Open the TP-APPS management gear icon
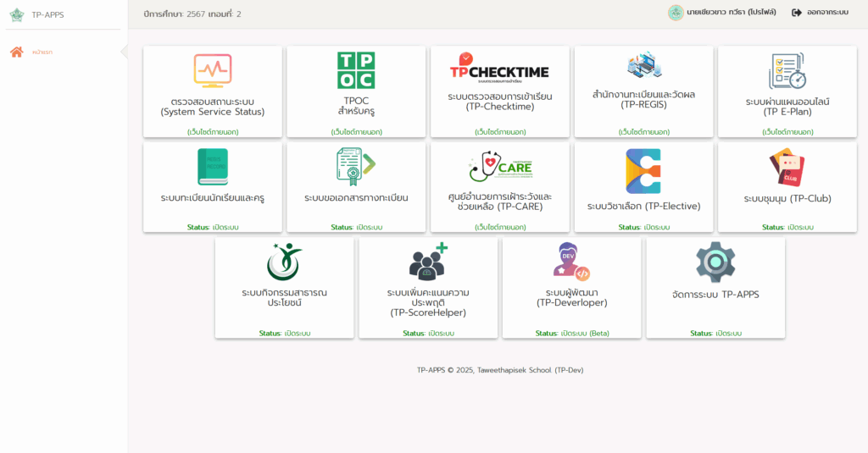 click(715, 262)
